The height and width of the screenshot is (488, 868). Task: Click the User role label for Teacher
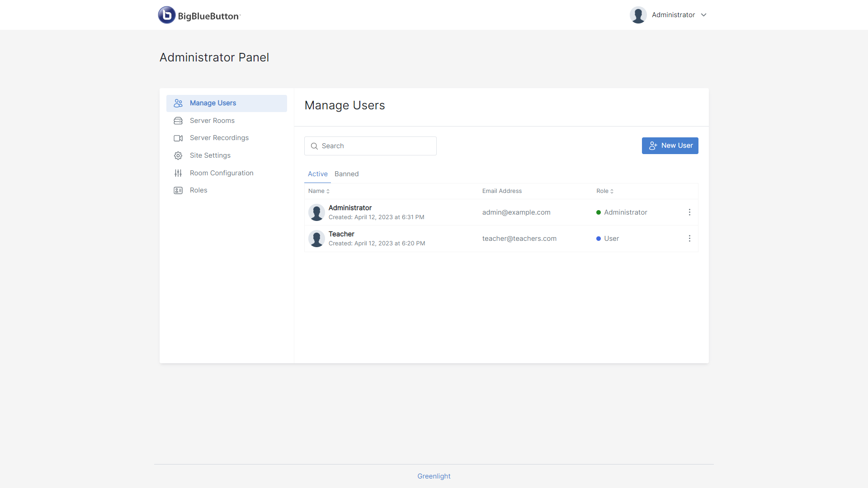pyautogui.click(x=612, y=239)
